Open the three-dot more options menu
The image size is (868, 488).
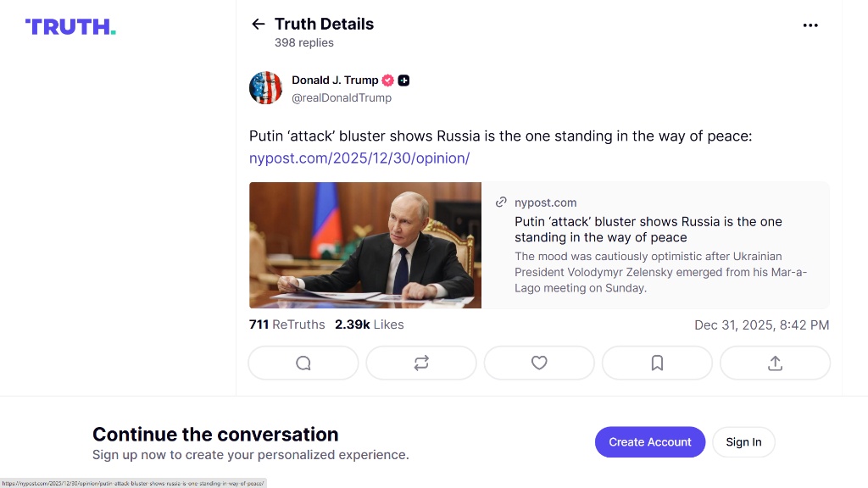pos(810,25)
